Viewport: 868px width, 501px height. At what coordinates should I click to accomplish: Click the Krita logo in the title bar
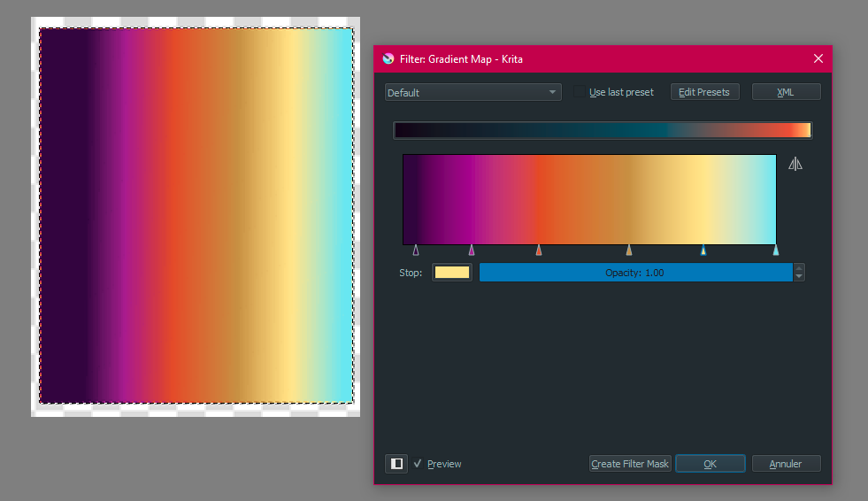coord(388,59)
